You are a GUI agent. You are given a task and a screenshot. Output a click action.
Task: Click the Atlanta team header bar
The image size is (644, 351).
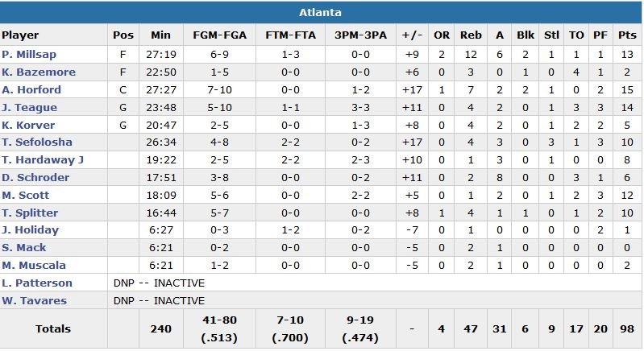[321, 12]
